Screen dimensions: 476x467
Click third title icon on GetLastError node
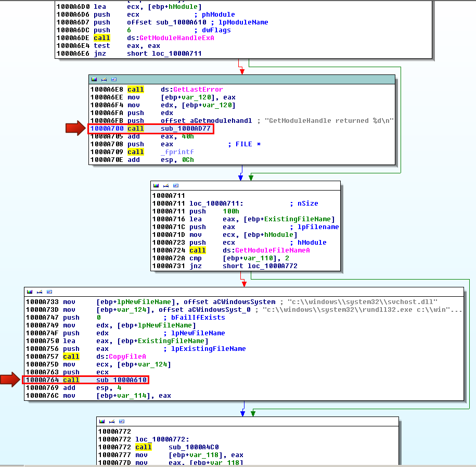114,80
